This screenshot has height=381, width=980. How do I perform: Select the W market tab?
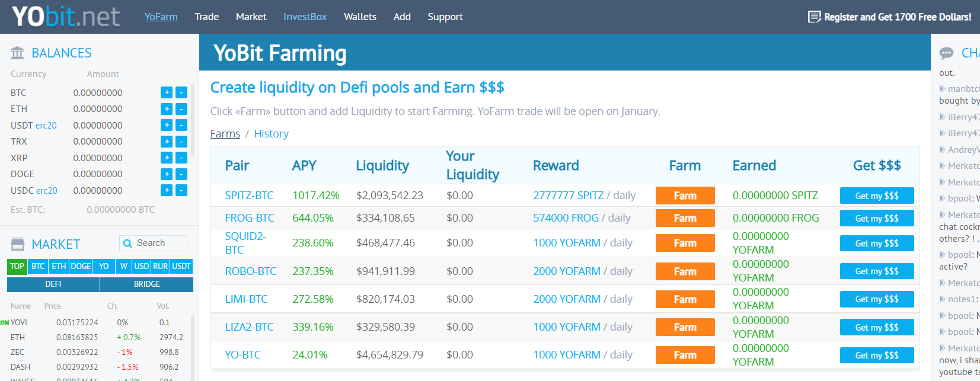click(x=124, y=267)
